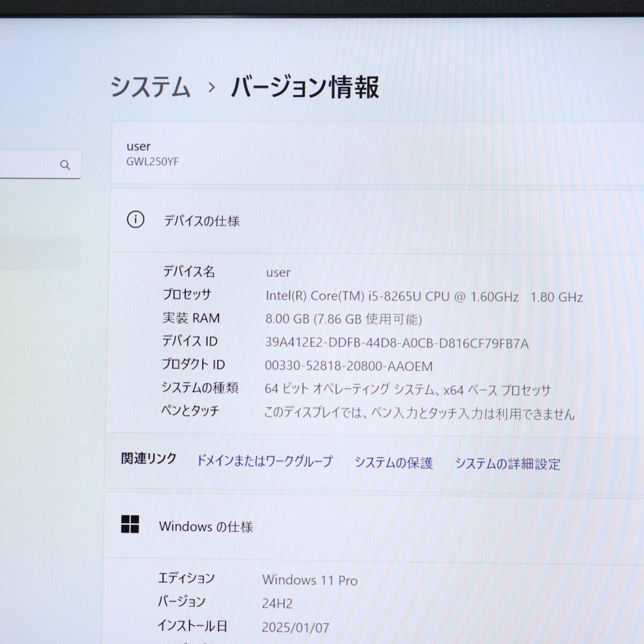The image size is (644, 644).
Task: Click the エディション label
Action: [186, 578]
